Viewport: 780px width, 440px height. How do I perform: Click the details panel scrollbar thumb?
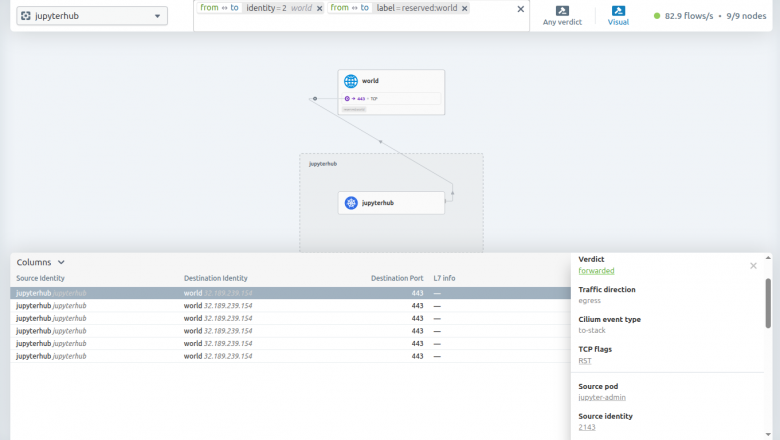(768, 303)
